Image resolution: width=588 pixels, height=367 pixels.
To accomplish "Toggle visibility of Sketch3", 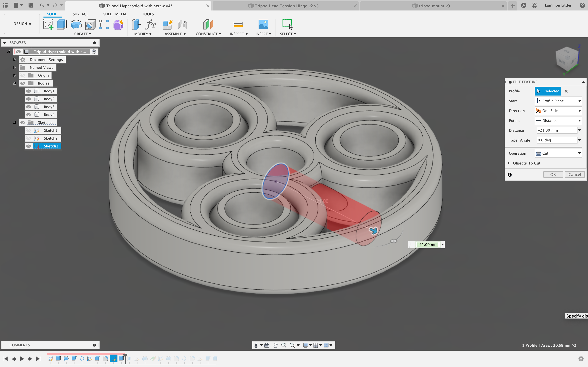I will coord(29,146).
